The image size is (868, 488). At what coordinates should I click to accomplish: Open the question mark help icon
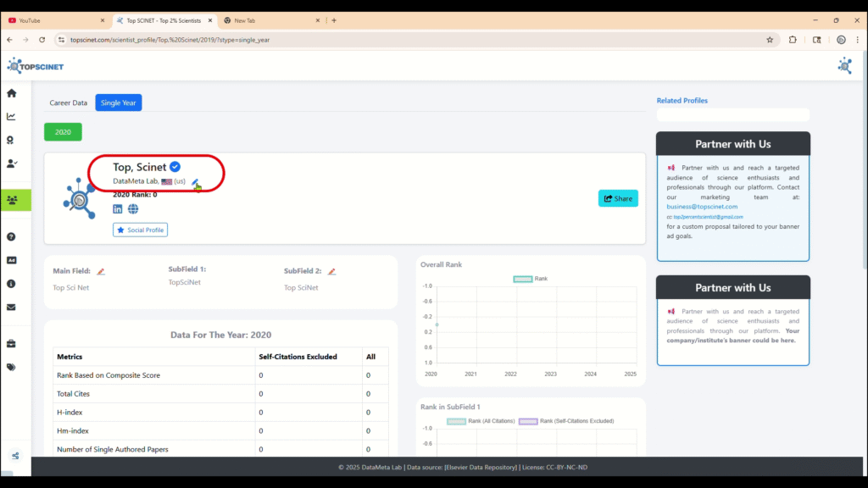(11, 237)
